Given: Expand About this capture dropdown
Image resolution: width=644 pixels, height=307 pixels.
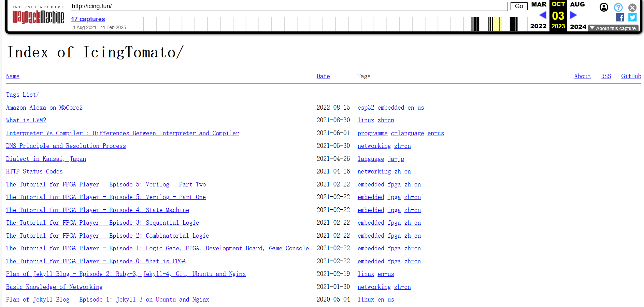Looking at the screenshot, I should pyautogui.click(x=613, y=28).
